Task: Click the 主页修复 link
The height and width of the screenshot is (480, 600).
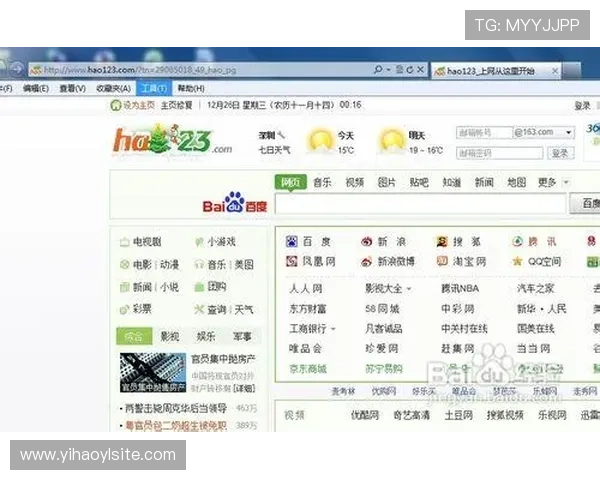Action: (x=176, y=105)
